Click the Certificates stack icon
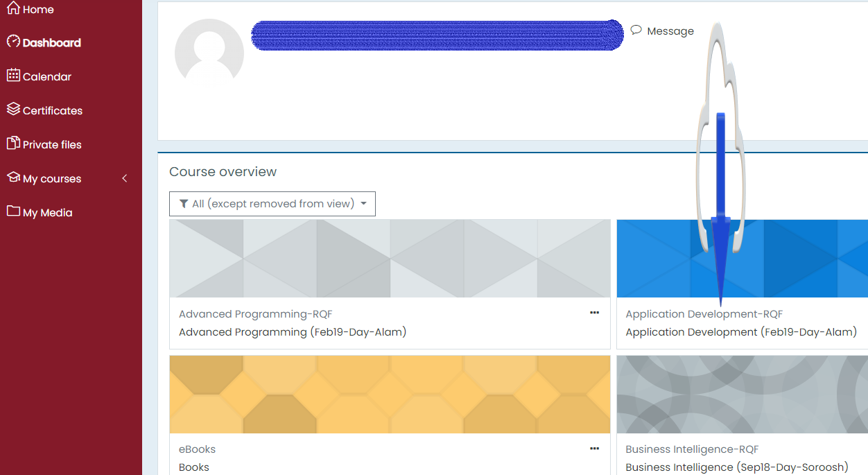Screen dimensions: 868x475 pyautogui.click(x=13, y=110)
